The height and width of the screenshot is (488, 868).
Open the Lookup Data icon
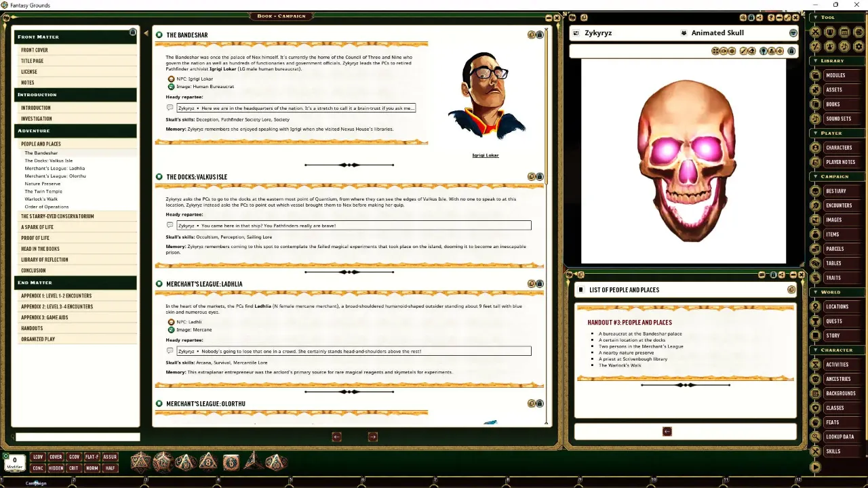tap(816, 436)
